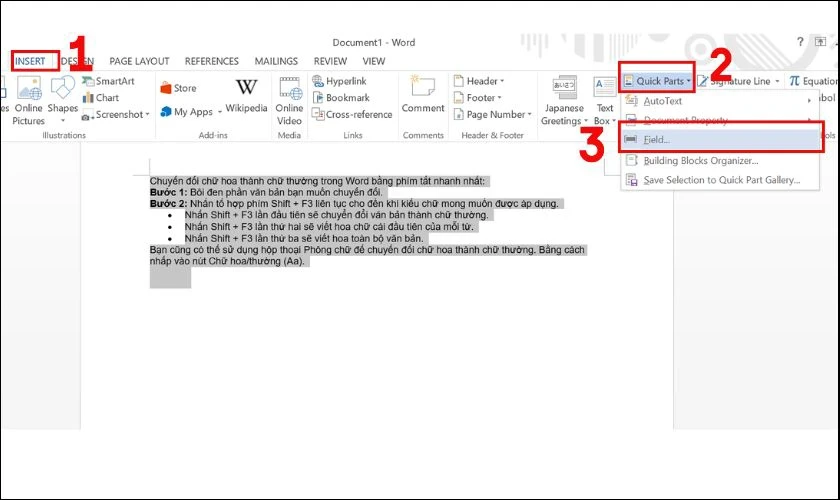Launch the Wikipedia add-in
This screenshot has width=840, height=500.
tap(246, 95)
